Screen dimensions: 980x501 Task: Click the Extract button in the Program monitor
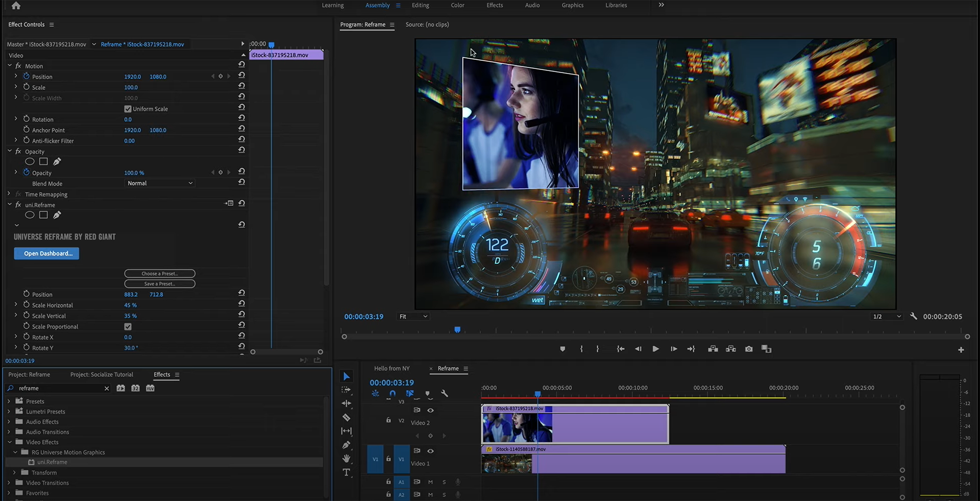click(x=731, y=349)
